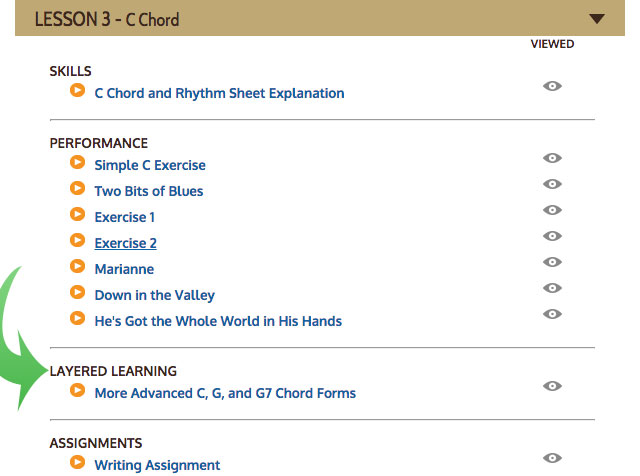Toggle viewed eye for Two Bits of Blues

click(x=552, y=184)
